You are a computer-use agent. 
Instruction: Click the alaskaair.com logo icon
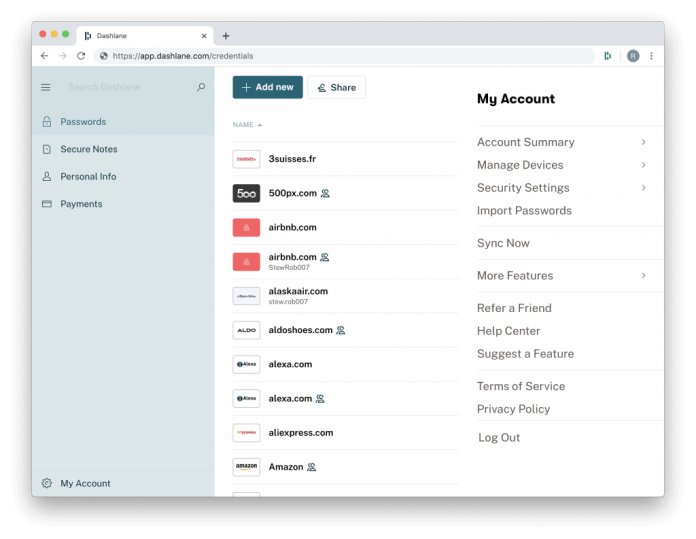[246, 296]
